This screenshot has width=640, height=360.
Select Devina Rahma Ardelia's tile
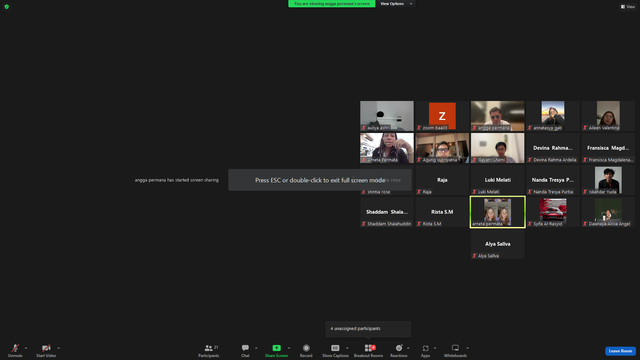(x=553, y=148)
